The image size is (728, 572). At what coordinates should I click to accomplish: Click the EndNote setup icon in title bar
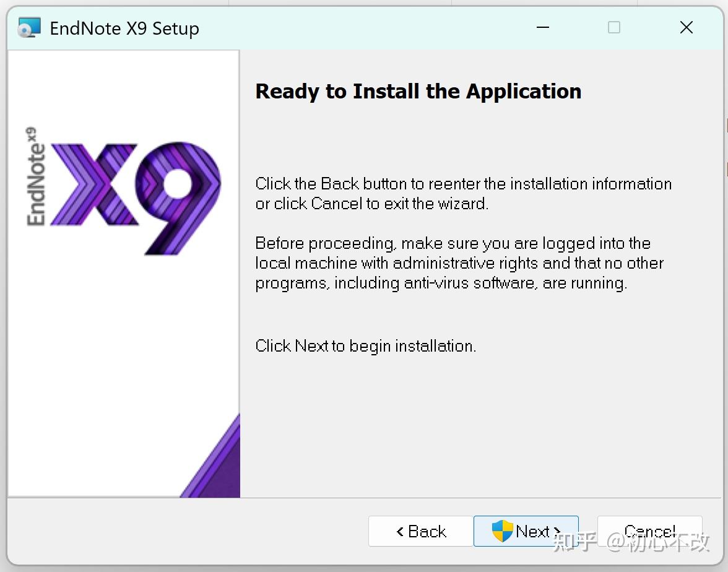[27, 27]
